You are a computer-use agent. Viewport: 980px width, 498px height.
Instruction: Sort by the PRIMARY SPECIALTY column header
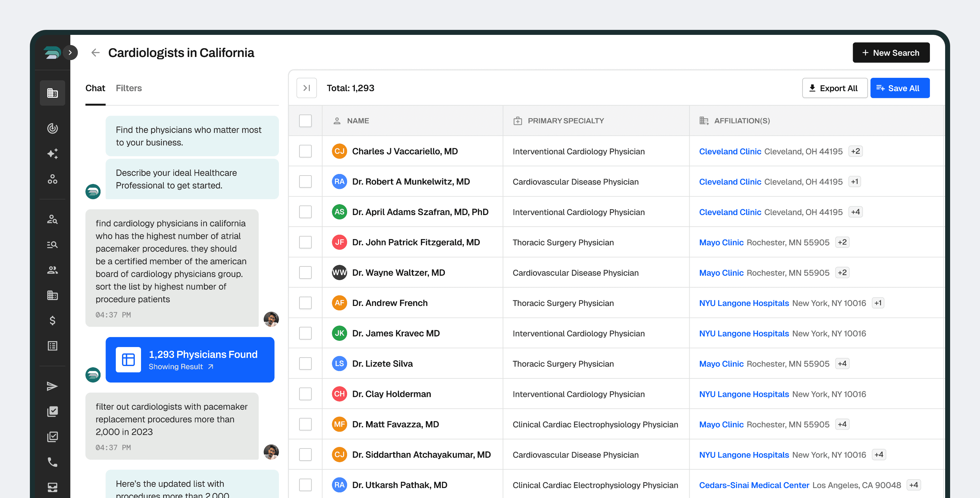tap(565, 121)
